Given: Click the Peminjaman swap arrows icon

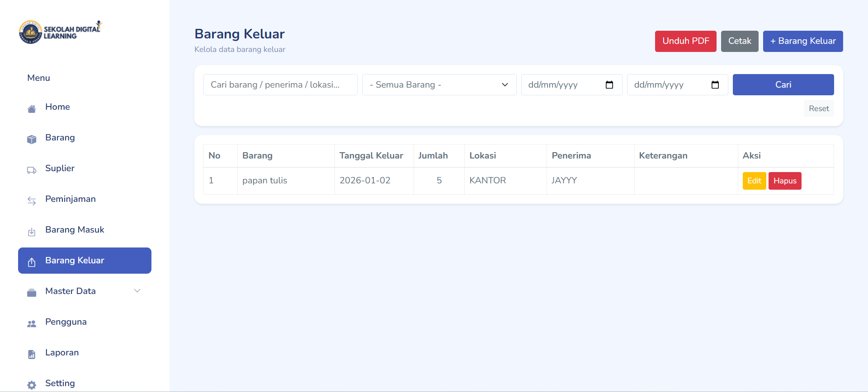Looking at the screenshot, I should (x=32, y=201).
